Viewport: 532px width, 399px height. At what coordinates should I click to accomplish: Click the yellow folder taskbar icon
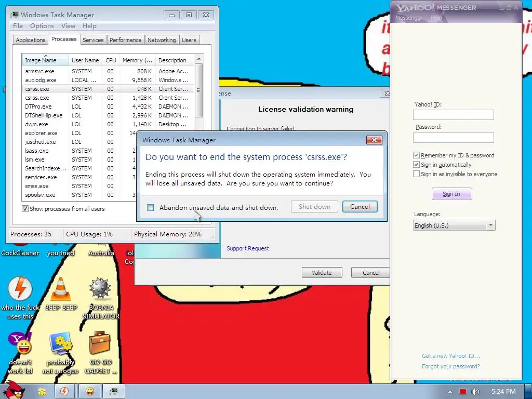pyautogui.click(x=42, y=391)
